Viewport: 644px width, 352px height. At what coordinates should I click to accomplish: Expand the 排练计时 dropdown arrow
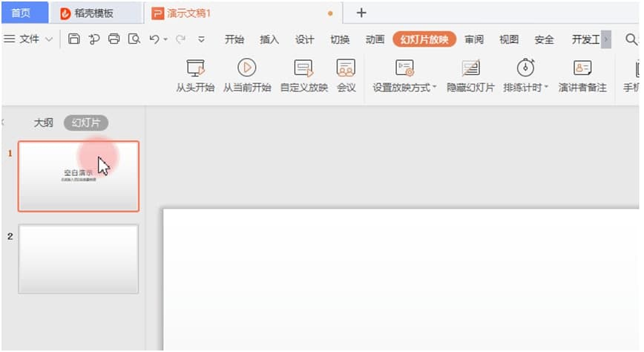(x=546, y=87)
